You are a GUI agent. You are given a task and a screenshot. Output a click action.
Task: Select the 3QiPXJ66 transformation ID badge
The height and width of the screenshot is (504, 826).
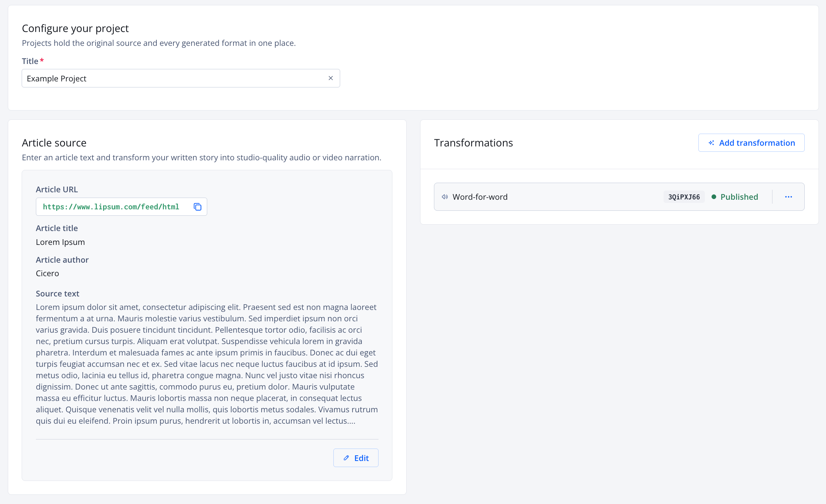point(683,197)
